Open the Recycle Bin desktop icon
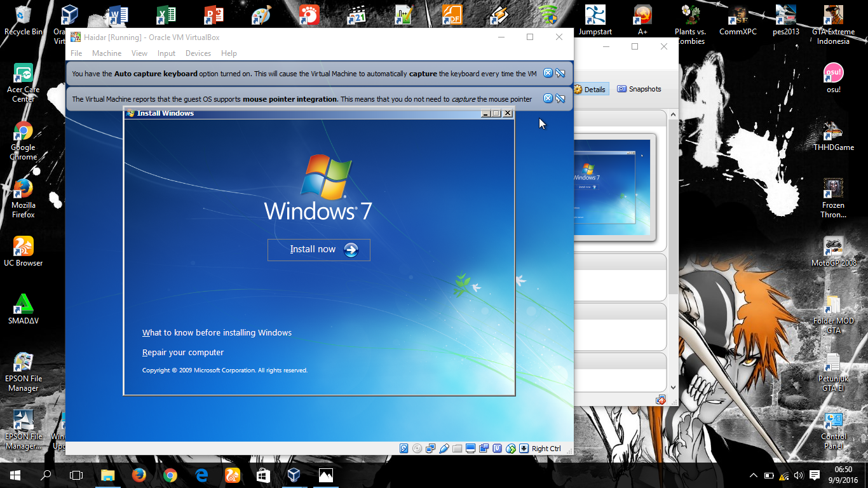Viewport: 868px width, 488px height. coord(24,20)
